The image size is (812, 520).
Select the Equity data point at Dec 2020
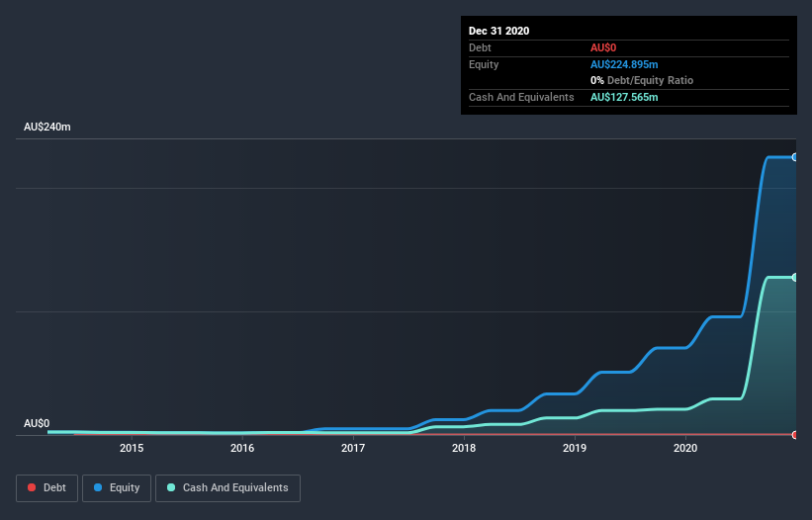tap(795, 157)
